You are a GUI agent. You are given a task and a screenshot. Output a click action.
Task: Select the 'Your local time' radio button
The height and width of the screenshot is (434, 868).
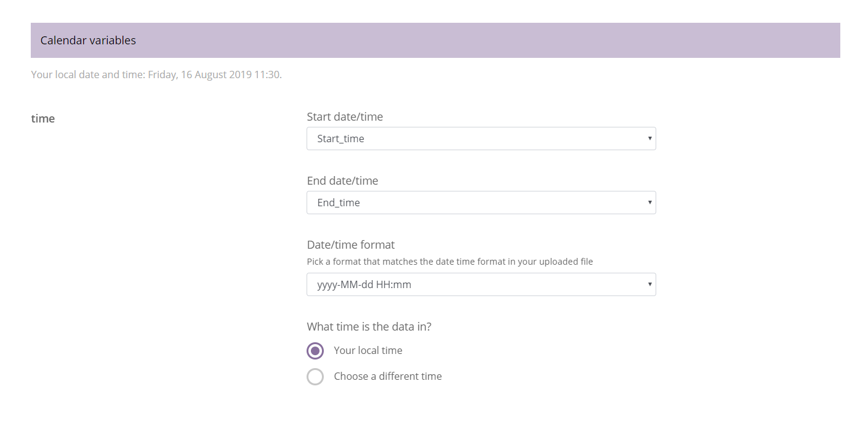(315, 350)
